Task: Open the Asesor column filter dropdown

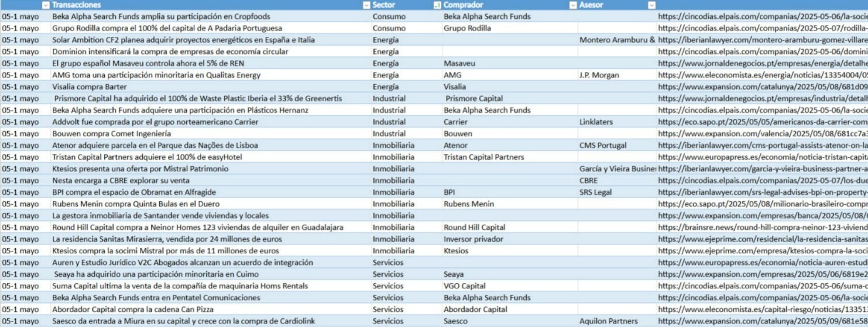Action: pos(652,5)
